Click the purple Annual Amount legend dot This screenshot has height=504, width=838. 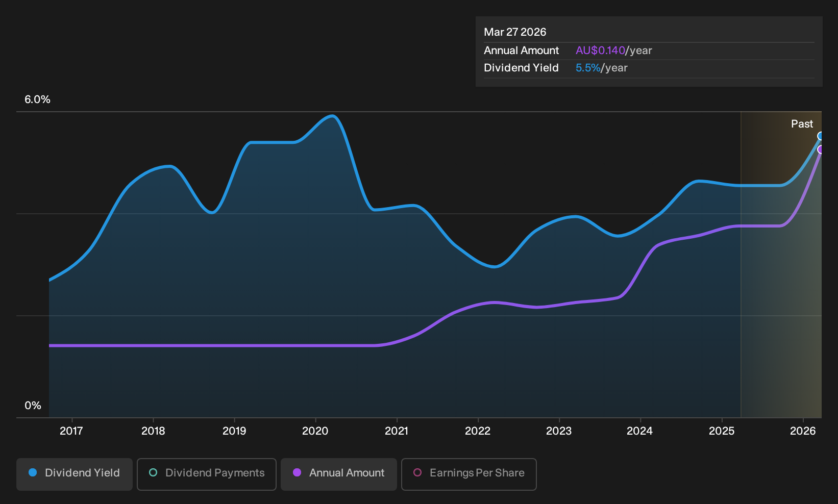(297, 473)
